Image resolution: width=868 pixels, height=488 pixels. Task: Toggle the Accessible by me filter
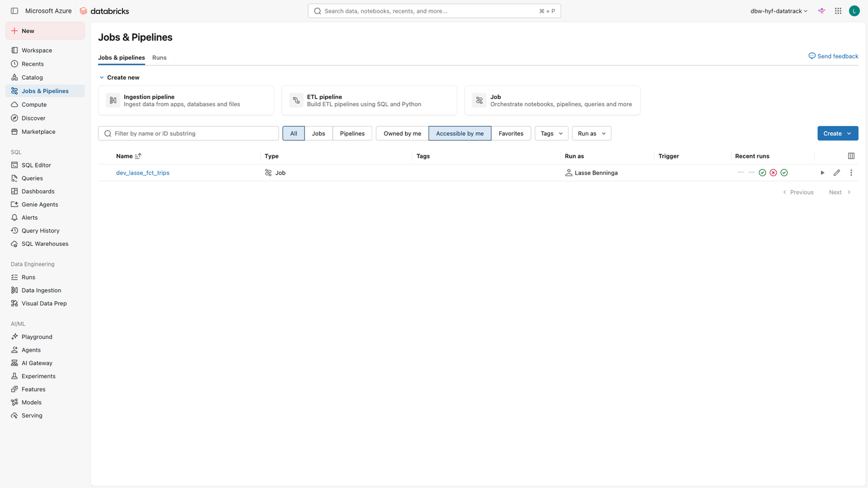460,133
